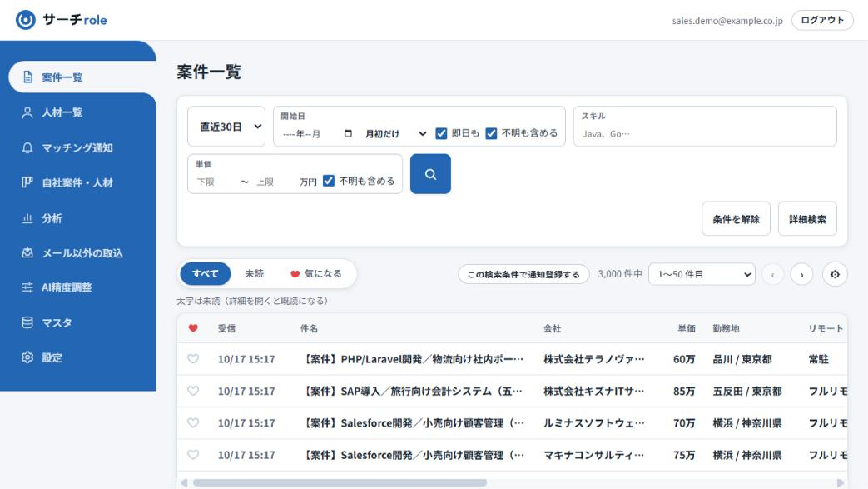Screen dimensions: 868x489
Task: Select the 気になる tab
Action: click(x=316, y=273)
